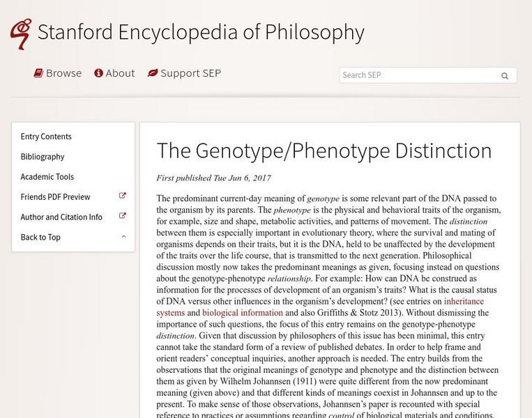Open the Browse menu
This screenshot has width=532, height=418.
click(63, 73)
